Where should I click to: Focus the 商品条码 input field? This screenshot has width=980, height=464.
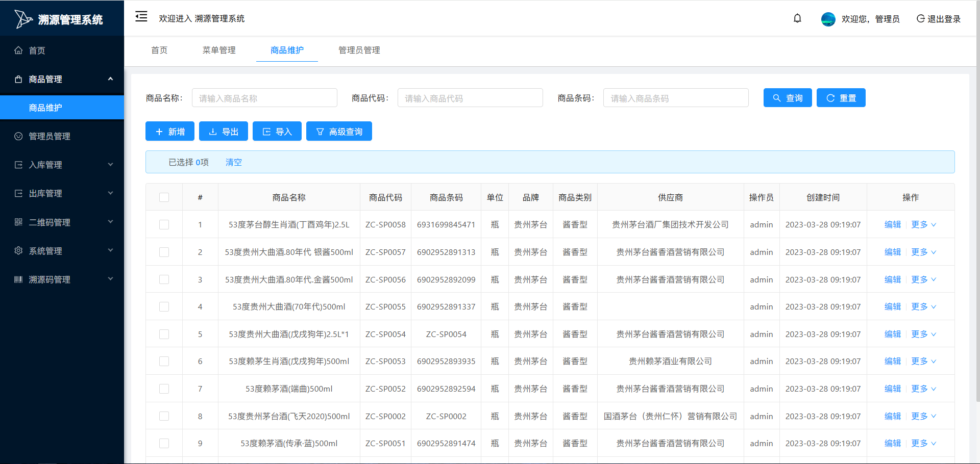[x=676, y=98]
